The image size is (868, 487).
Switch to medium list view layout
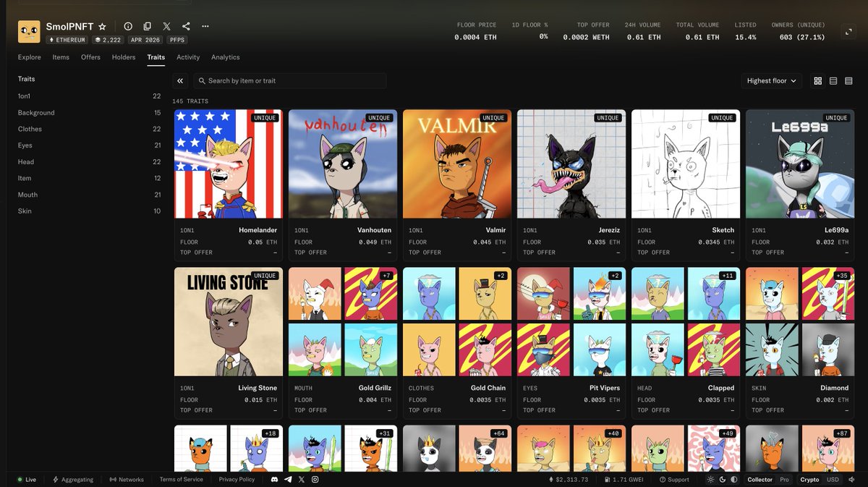pyautogui.click(x=833, y=81)
